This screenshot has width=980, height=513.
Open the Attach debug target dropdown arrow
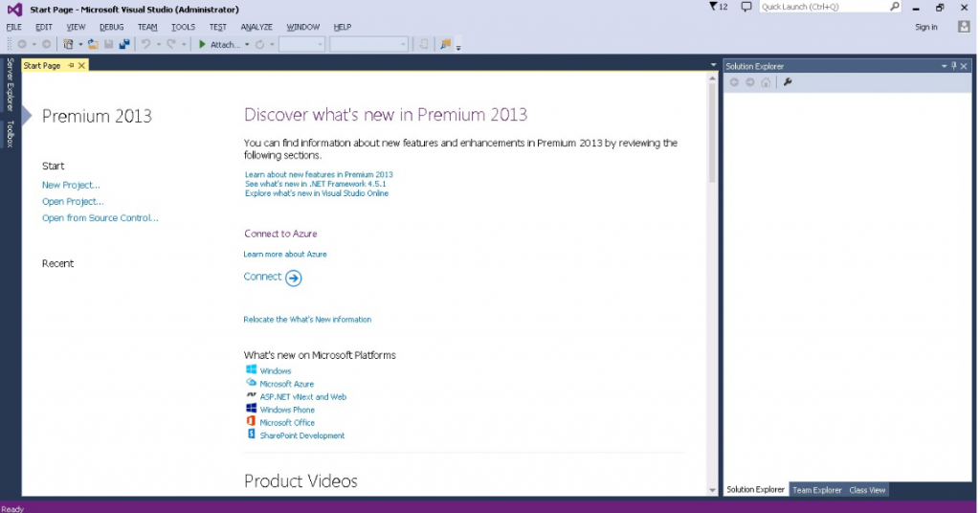pos(247,44)
